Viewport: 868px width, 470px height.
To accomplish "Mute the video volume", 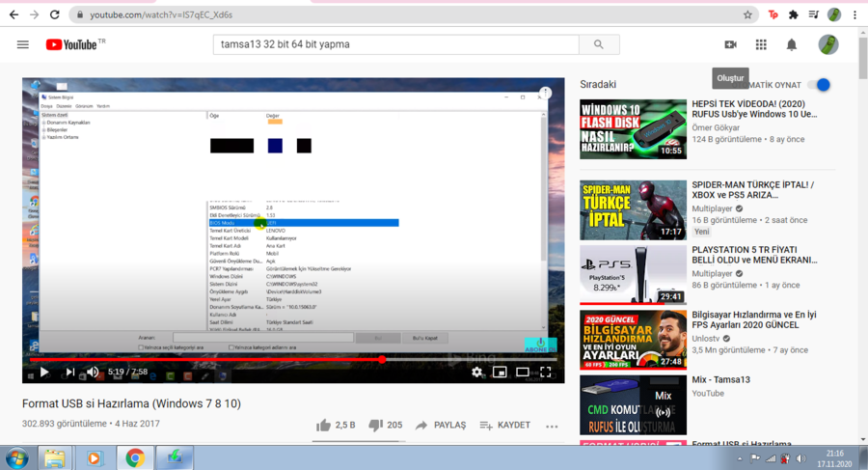I will [x=93, y=372].
